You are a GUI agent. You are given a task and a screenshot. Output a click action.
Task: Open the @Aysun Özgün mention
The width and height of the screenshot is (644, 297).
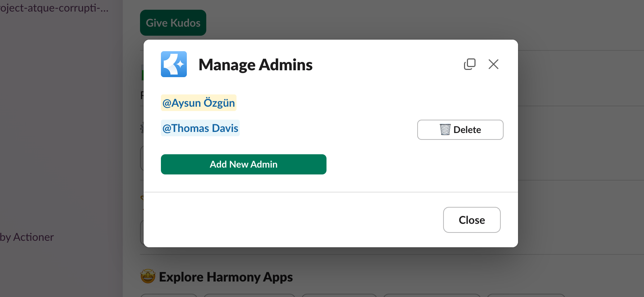click(x=198, y=103)
